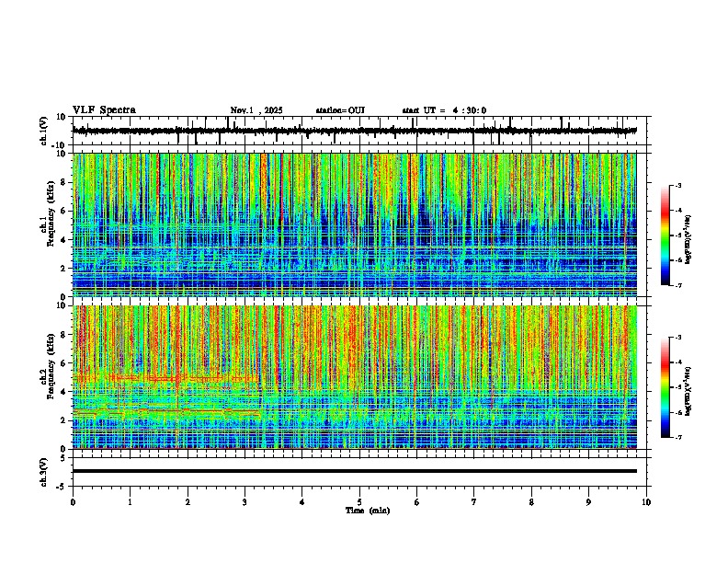Screen dimensions: 728x563
Task: Click inside the ch.2 spectrogram panel
Action: pos(355,377)
